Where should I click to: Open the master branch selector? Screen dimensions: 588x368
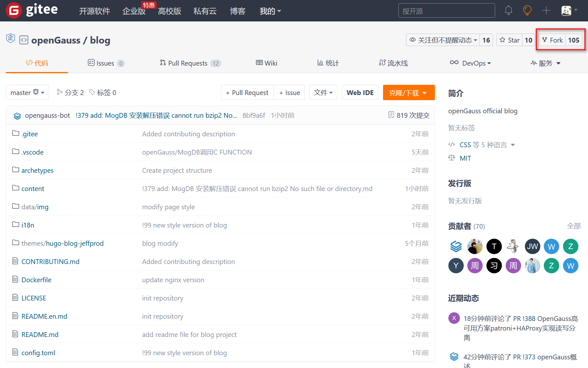click(27, 92)
